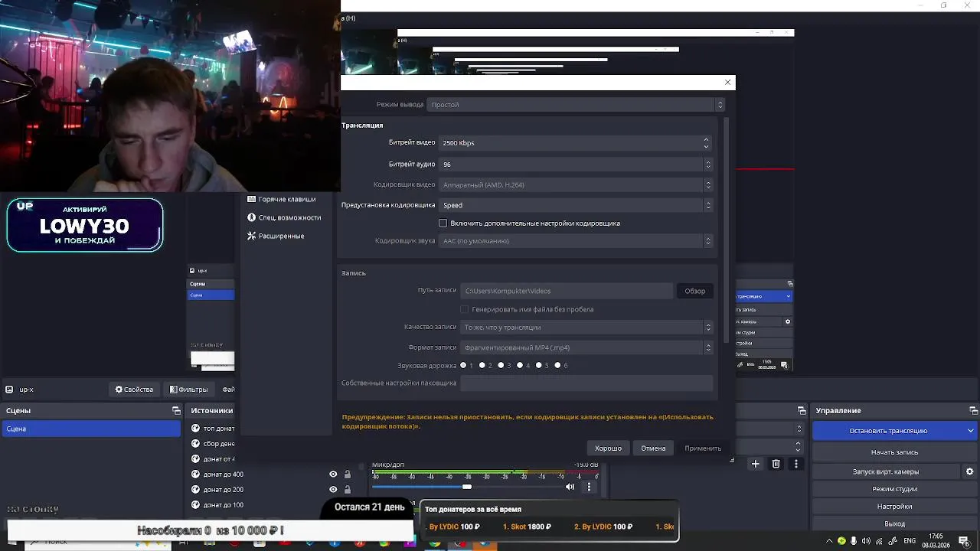Mute Микр/доп with the speaker icon
This screenshot has height=551, width=980.
point(570,487)
